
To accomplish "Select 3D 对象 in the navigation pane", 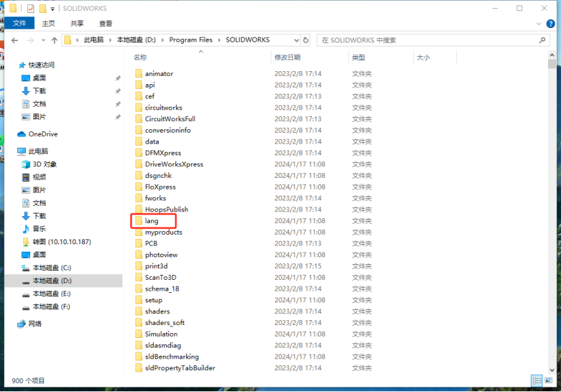I will (44, 164).
